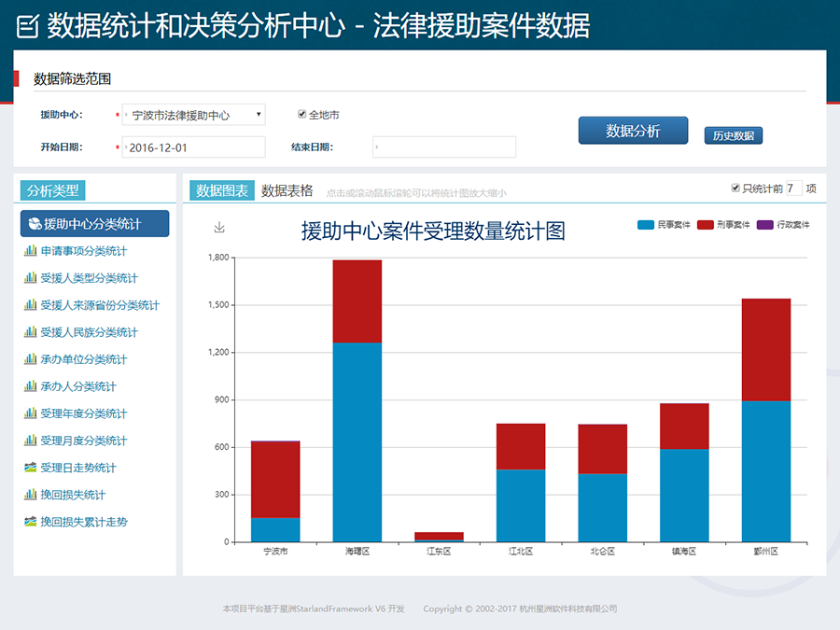Click the trend icon for 受理日走势统计
Screen dimensions: 840x630
click(31, 468)
